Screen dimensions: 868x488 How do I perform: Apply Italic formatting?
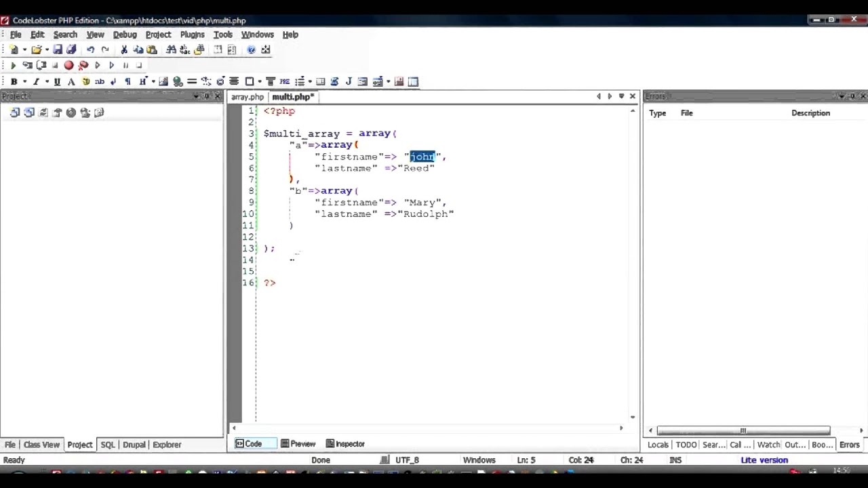36,81
